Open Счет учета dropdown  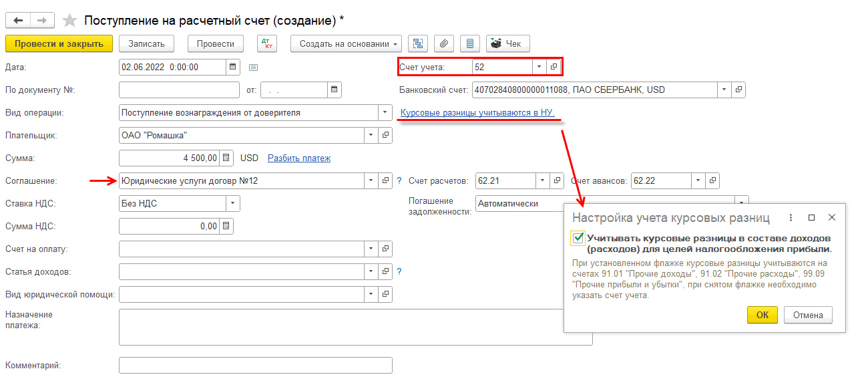539,67
